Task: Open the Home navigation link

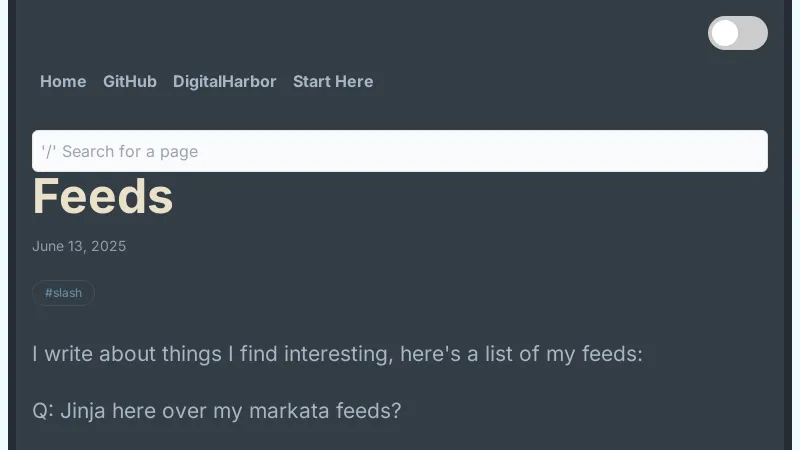Action: pyautogui.click(x=63, y=82)
